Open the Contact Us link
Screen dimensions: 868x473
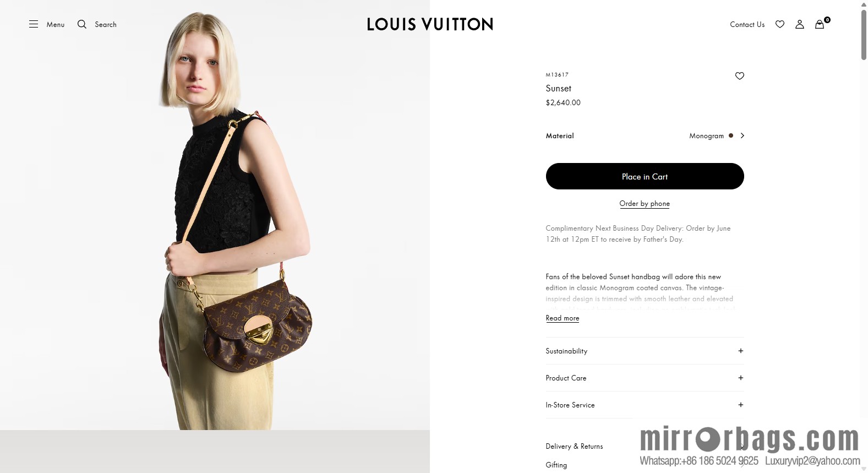(747, 24)
